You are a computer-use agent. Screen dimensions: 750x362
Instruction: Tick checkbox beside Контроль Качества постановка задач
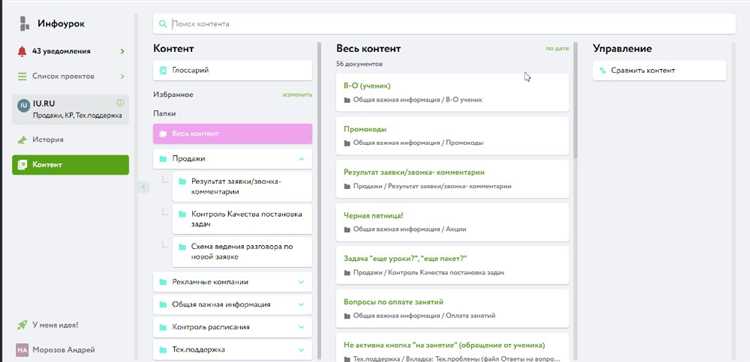coord(165,212)
